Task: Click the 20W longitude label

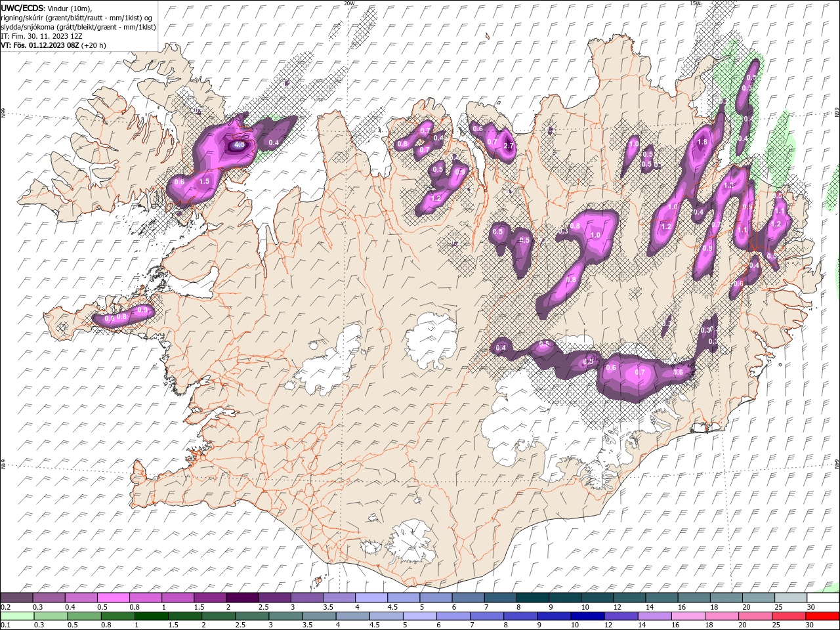Action: [349, 3]
